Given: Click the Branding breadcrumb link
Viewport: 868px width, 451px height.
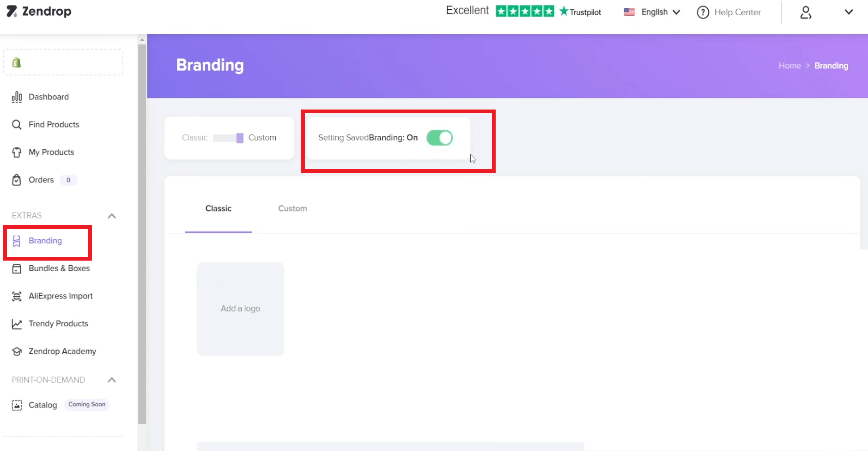Looking at the screenshot, I should (831, 66).
